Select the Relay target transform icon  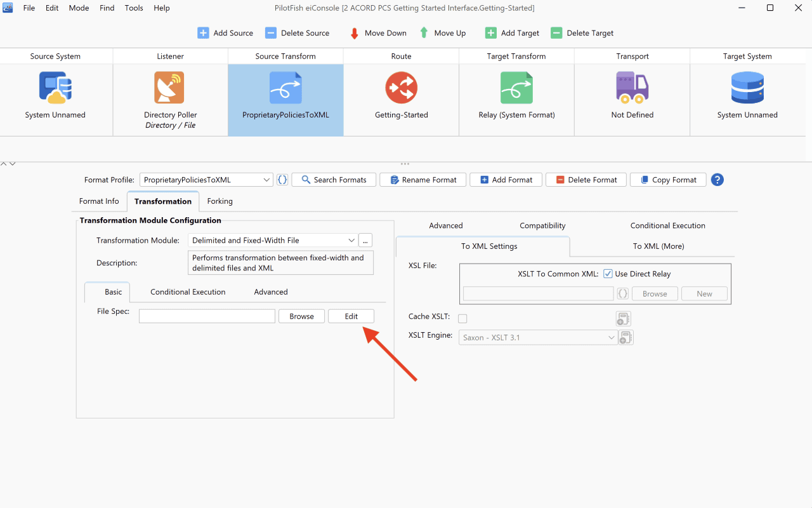[516, 88]
